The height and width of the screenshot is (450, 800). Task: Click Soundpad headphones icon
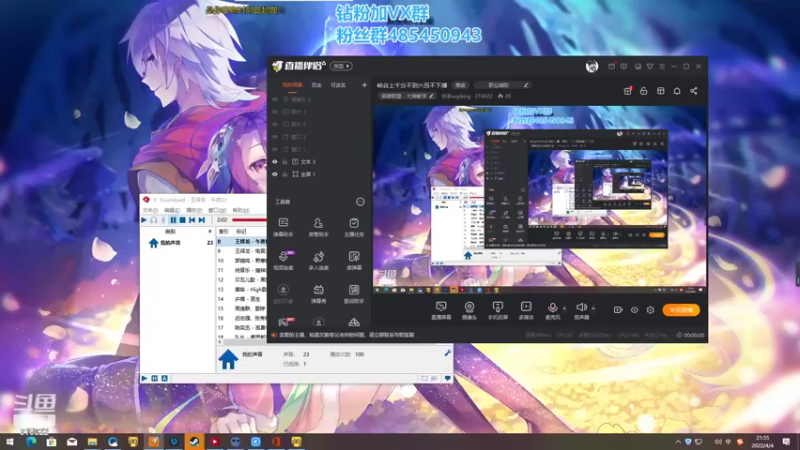pyautogui.click(x=154, y=220)
